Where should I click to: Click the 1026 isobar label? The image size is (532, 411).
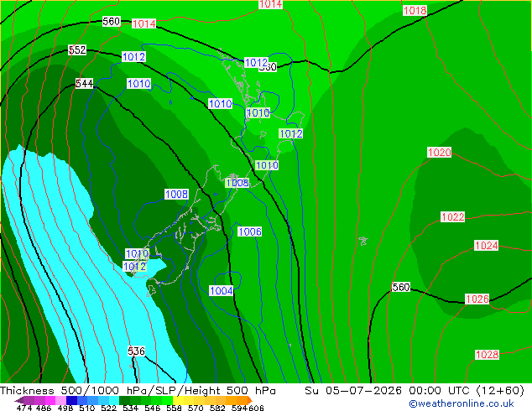[x=477, y=299]
